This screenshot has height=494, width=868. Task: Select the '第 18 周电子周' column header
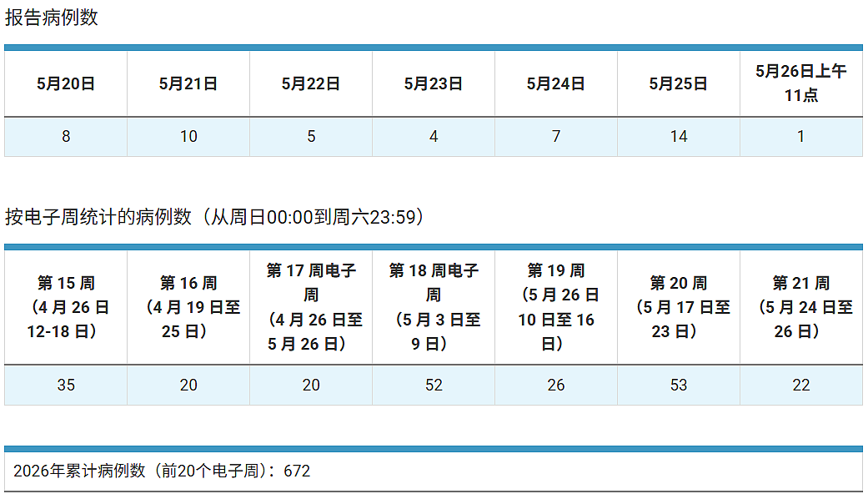pyautogui.click(x=434, y=307)
